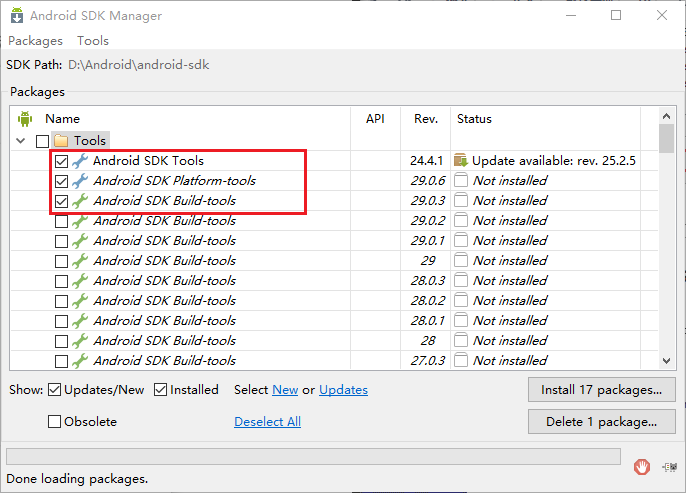Check Build-tools rev 28.0.2 checkbox

(61, 301)
